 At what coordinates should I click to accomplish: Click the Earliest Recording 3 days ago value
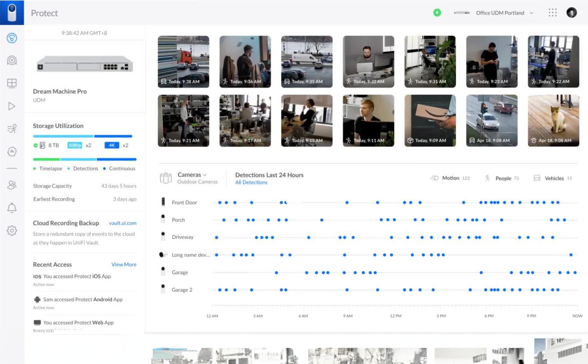point(125,199)
